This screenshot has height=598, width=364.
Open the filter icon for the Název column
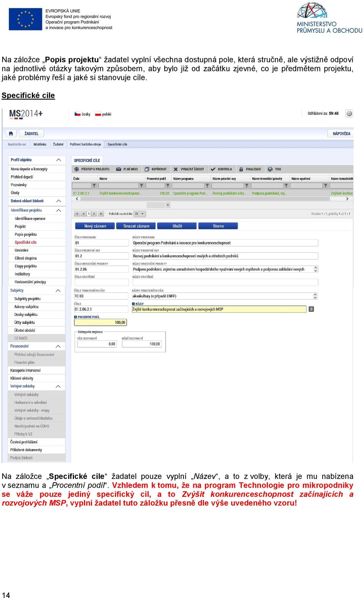click(141, 186)
